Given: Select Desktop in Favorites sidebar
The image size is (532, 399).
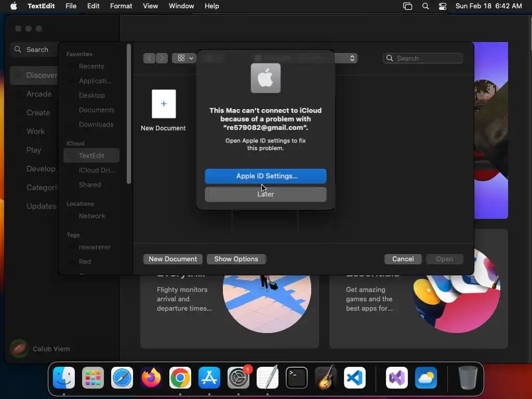Looking at the screenshot, I should coord(91,96).
